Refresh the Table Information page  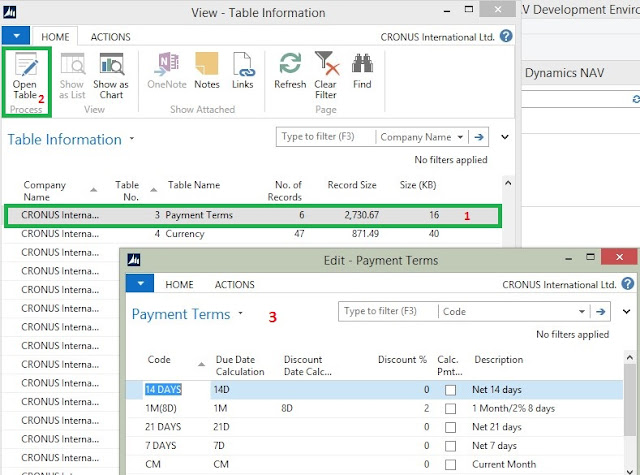290,64
